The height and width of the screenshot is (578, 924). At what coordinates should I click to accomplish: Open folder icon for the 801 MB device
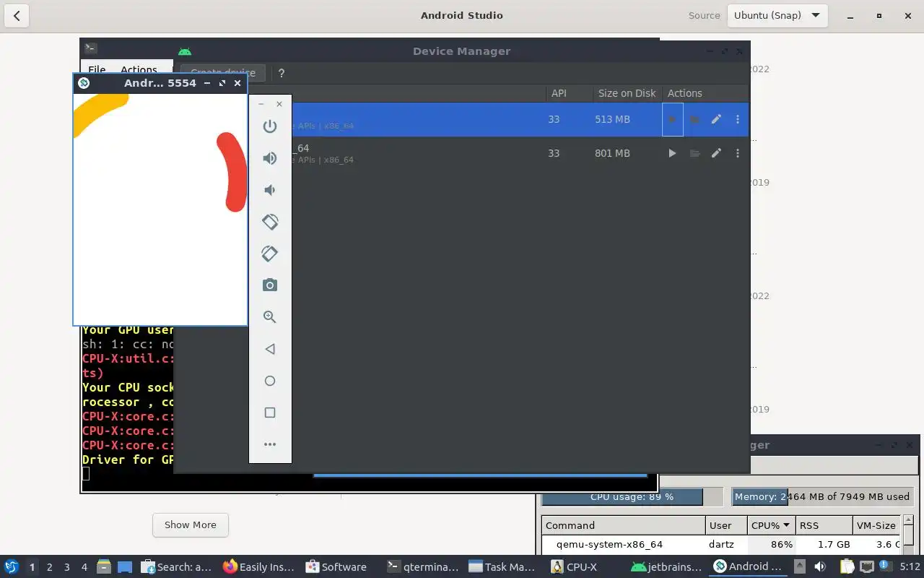click(694, 153)
